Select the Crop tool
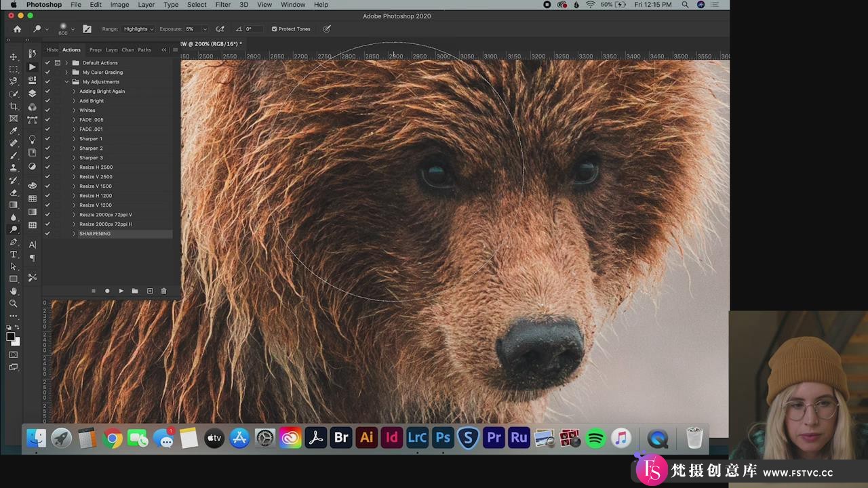Screen dimensions: 868x488 (x=13, y=106)
